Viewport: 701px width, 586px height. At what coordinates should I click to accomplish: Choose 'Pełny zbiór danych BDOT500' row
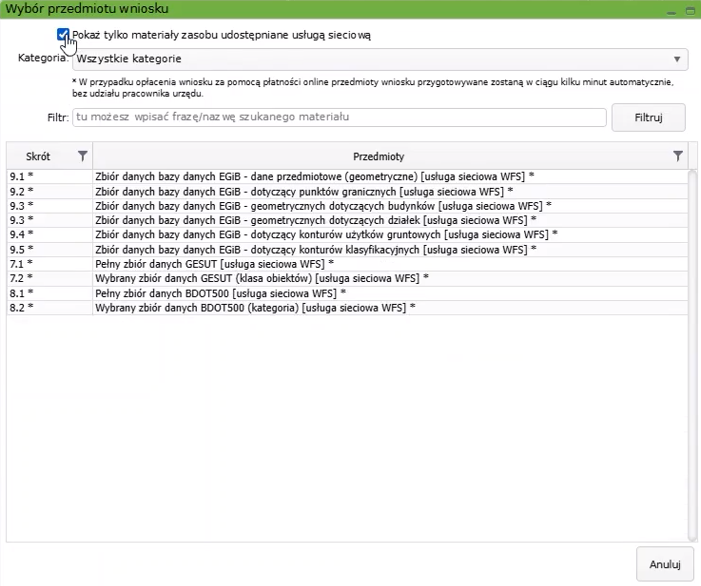220,293
